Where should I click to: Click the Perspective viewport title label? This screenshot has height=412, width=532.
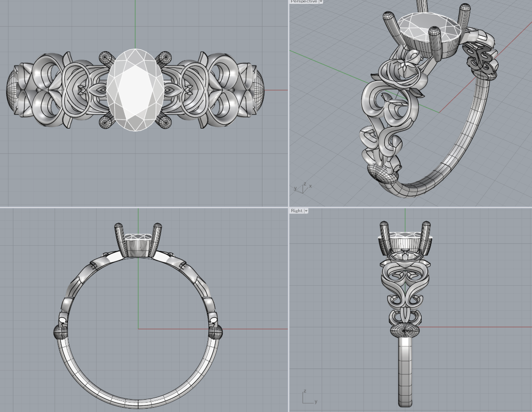coord(304,1)
